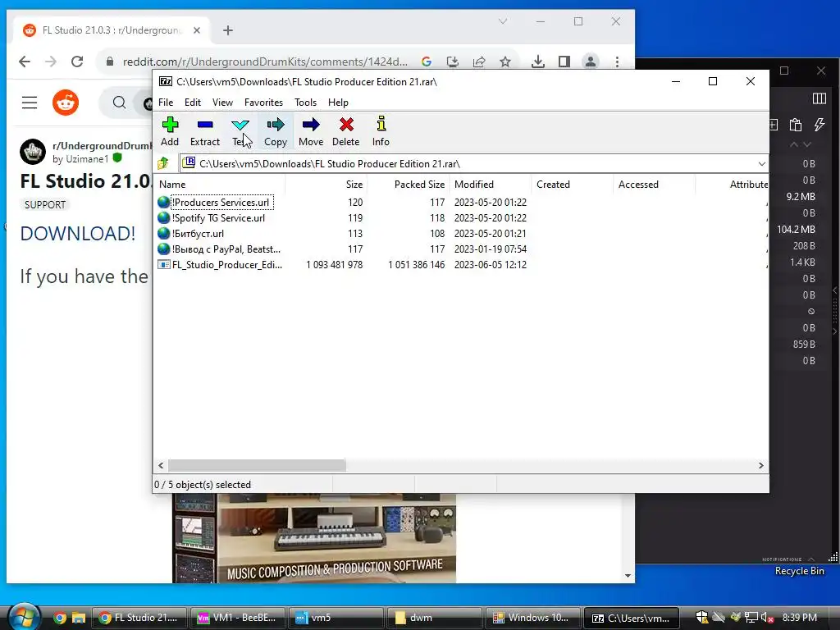Run the Test archive tool
Screen dimensions: 840x630
pos(240,131)
